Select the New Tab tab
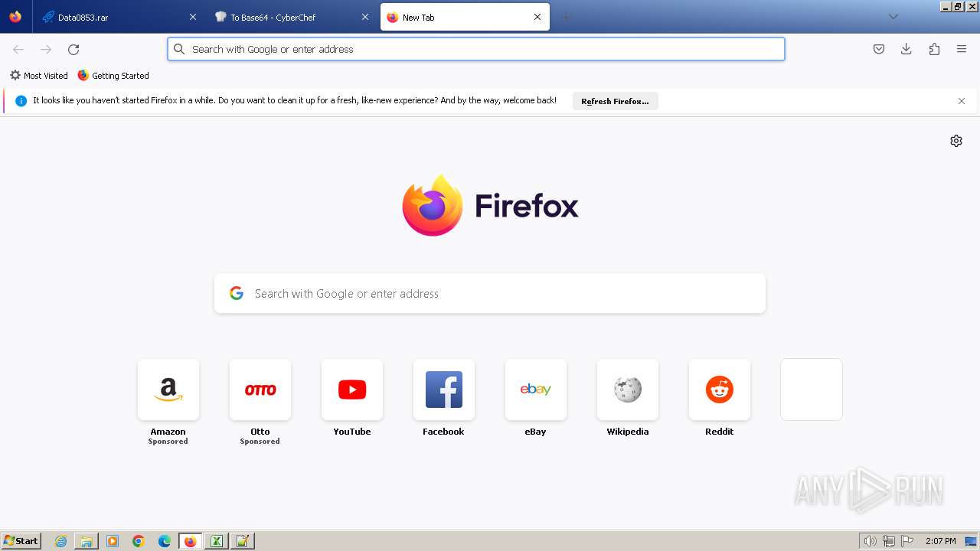Viewport: 980px width, 551px height. point(465,17)
